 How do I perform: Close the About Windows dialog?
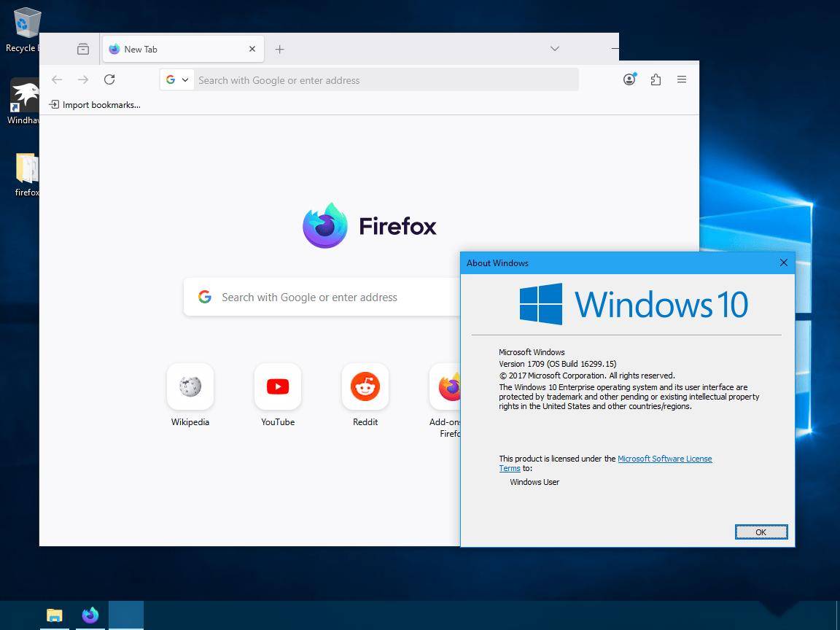[783, 262]
